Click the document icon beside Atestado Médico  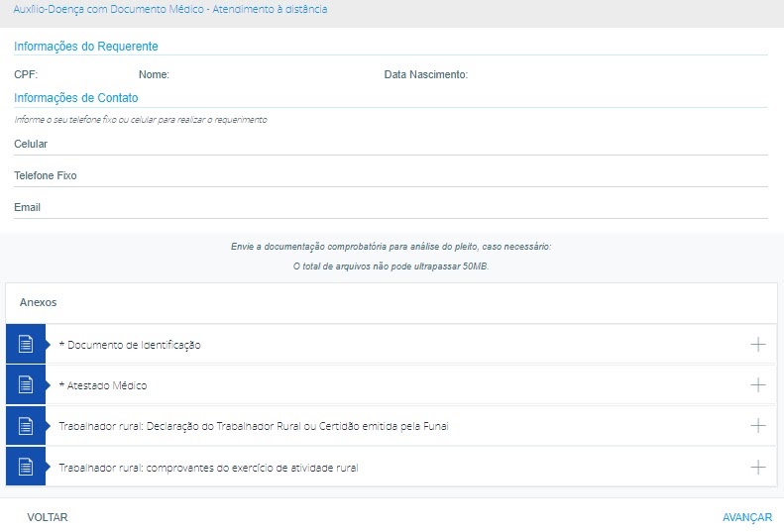pyautogui.click(x=26, y=385)
